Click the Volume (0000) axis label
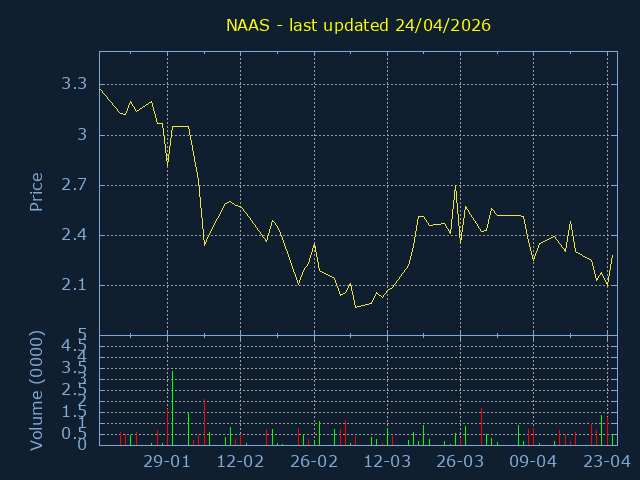Screen dimensions: 640x480 pos(36,392)
